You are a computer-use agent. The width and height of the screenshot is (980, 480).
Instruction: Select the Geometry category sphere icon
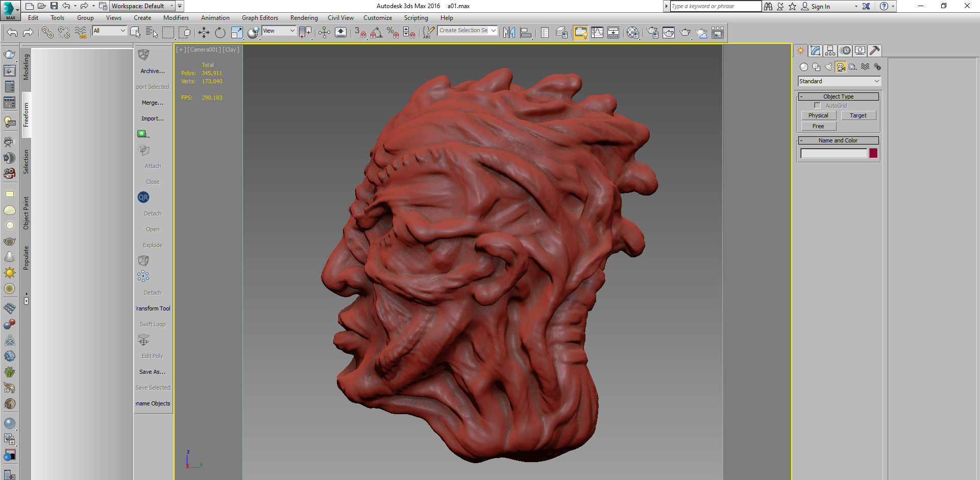(x=804, y=67)
